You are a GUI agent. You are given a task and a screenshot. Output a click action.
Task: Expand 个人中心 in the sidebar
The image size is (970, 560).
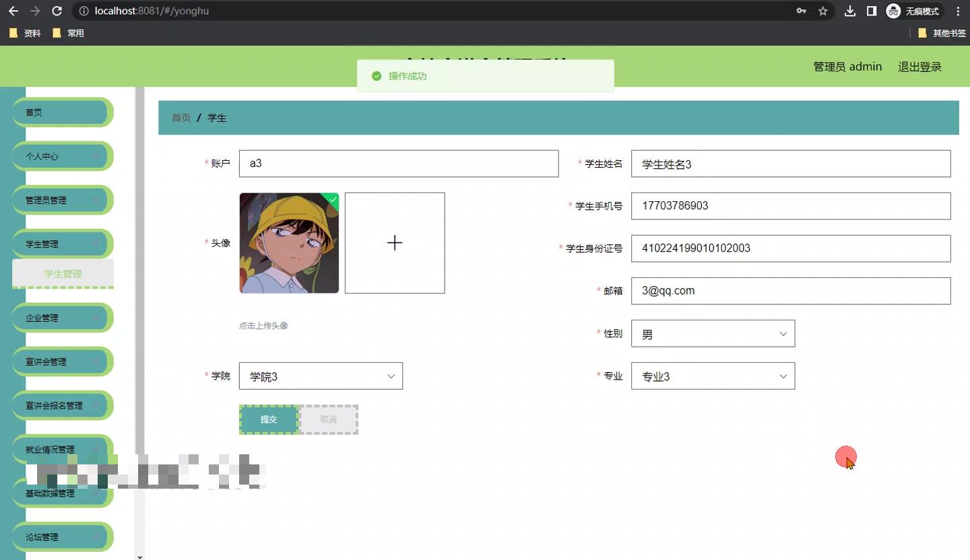(62, 156)
